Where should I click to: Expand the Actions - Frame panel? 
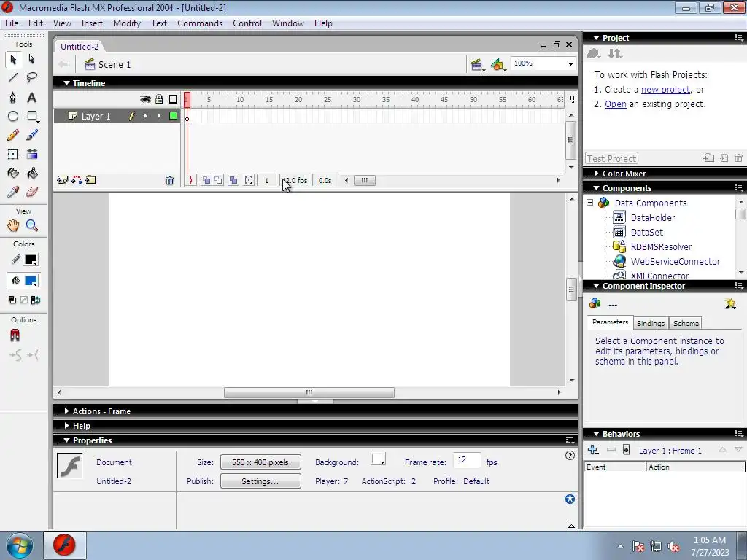66,411
